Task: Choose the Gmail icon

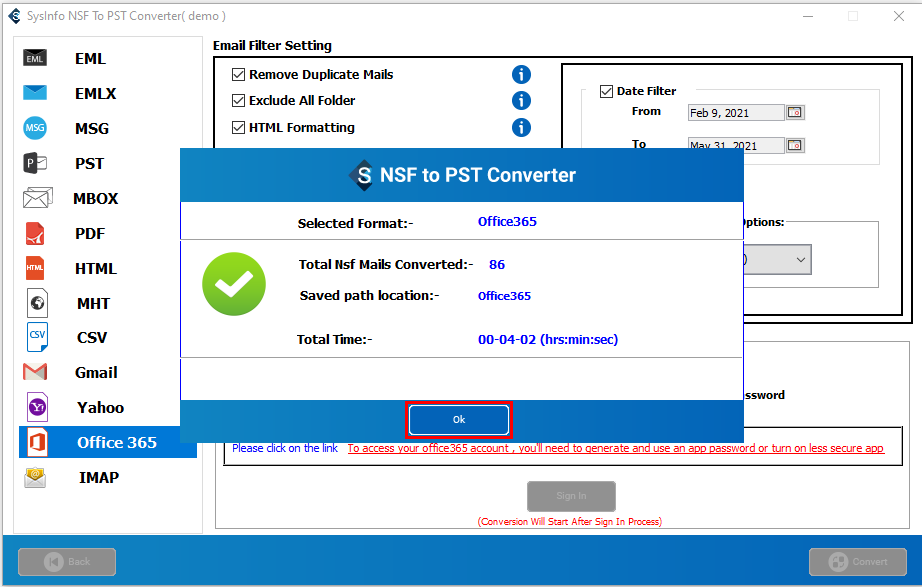Action: pyautogui.click(x=35, y=372)
